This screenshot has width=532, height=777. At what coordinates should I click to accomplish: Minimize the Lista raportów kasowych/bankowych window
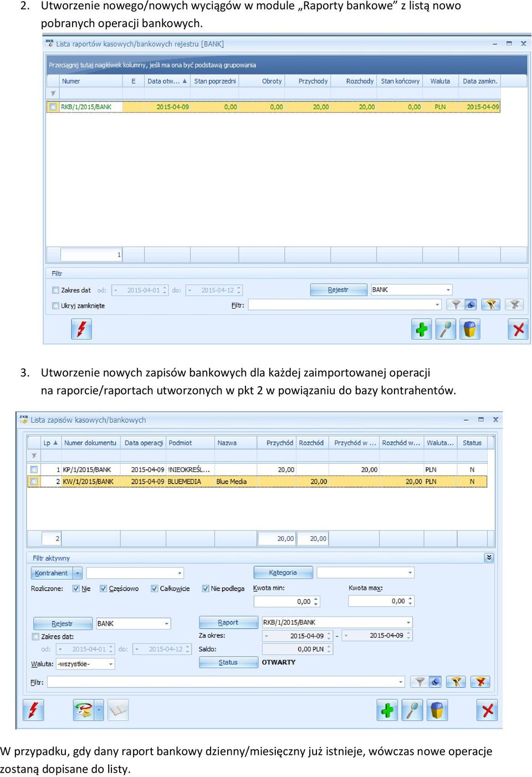pos(495,44)
